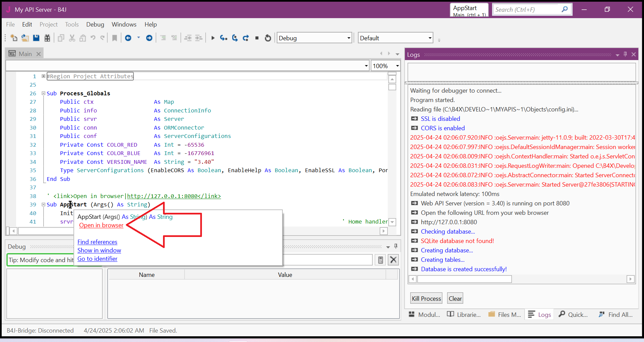The height and width of the screenshot is (342, 644).
Task: Click the Cut scissors icon
Action: click(72, 38)
